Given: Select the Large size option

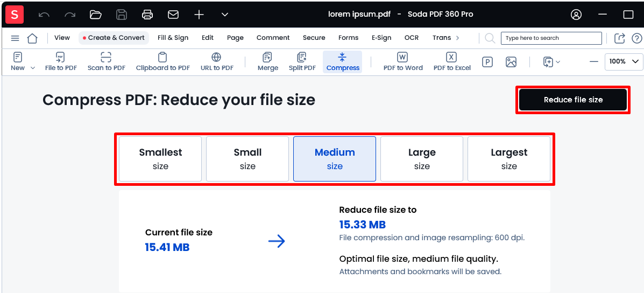Looking at the screenshot, I should click(x=422, y=159).
